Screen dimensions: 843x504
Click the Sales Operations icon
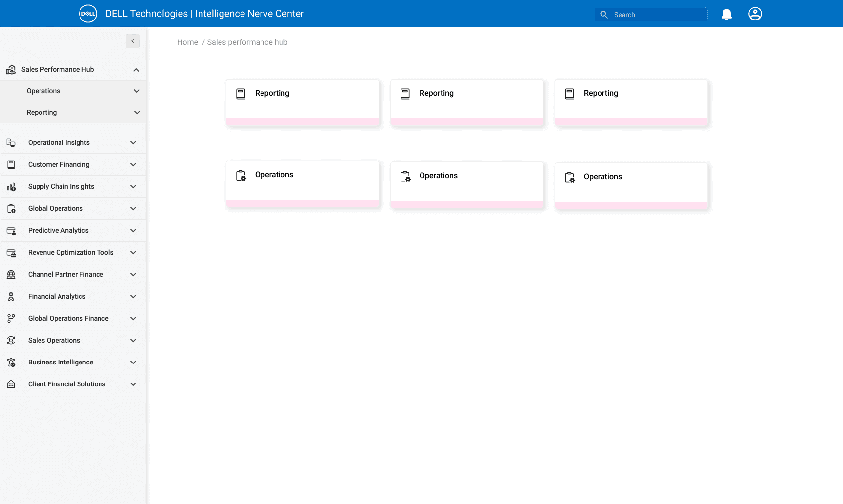click(11, 340)
